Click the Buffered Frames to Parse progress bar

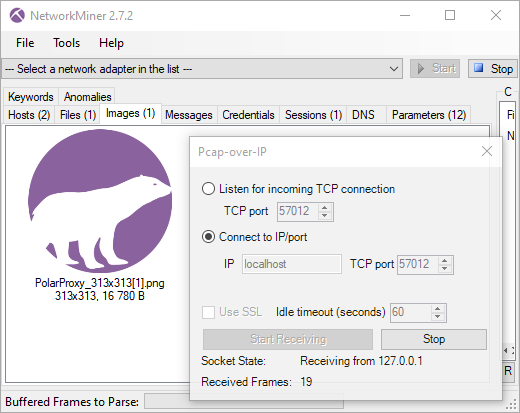point(244,401)
